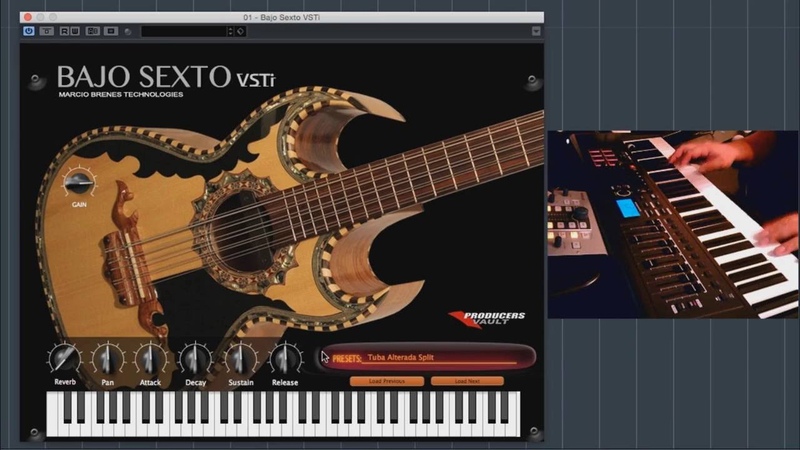Open the preset management diamond icon
Image resolution: width=800 pixels, height=450 pixels.
tap(240, 32)
